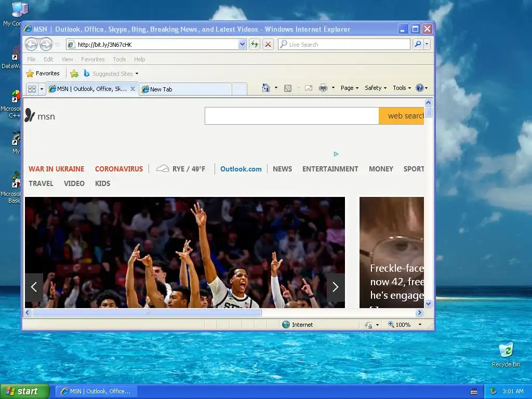
Task: Click the Back navigation arrow
Action: (x=31, y=44)
